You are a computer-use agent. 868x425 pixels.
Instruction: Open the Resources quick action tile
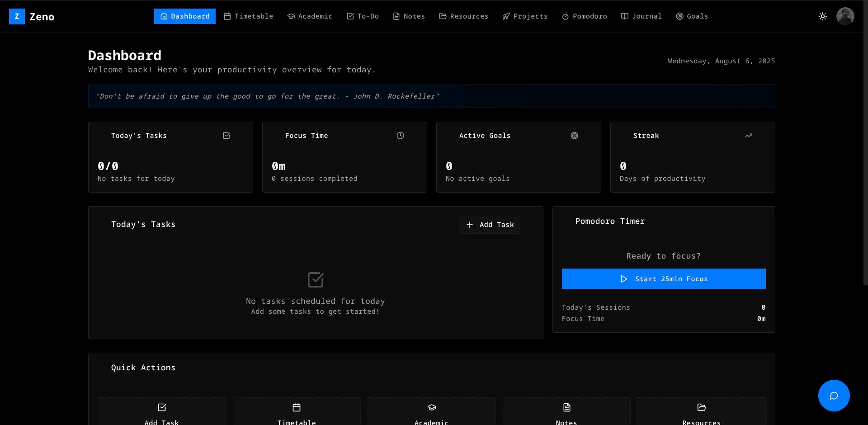point(701,412)
